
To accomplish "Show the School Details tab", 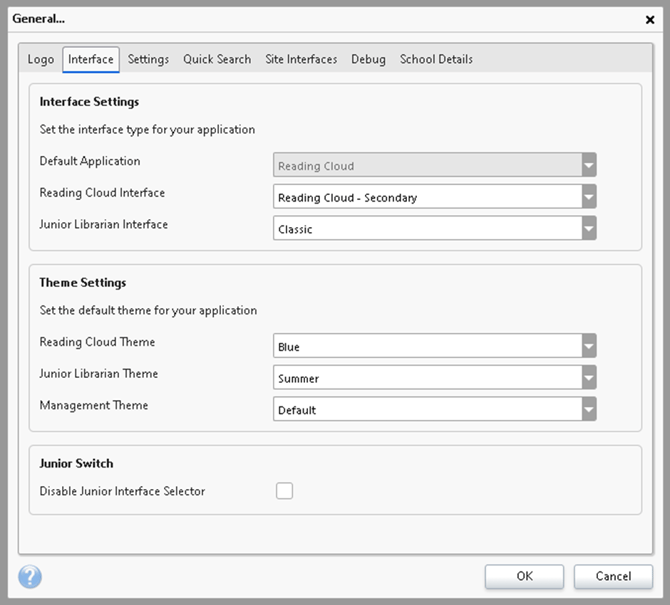I will (436, 59).
